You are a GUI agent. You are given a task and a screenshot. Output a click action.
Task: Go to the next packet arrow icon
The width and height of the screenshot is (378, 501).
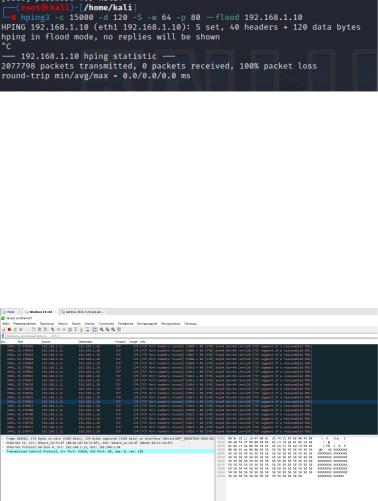pos(64,329)
